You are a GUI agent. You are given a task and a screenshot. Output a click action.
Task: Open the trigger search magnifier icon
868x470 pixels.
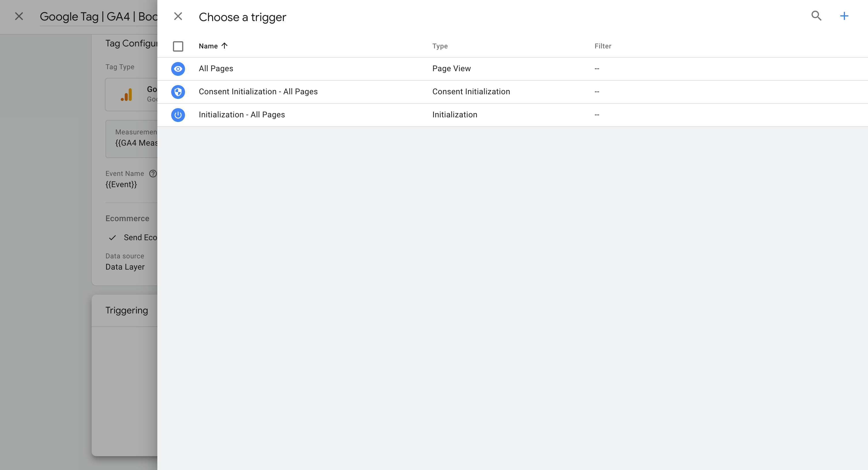click(x=816, y=16)
